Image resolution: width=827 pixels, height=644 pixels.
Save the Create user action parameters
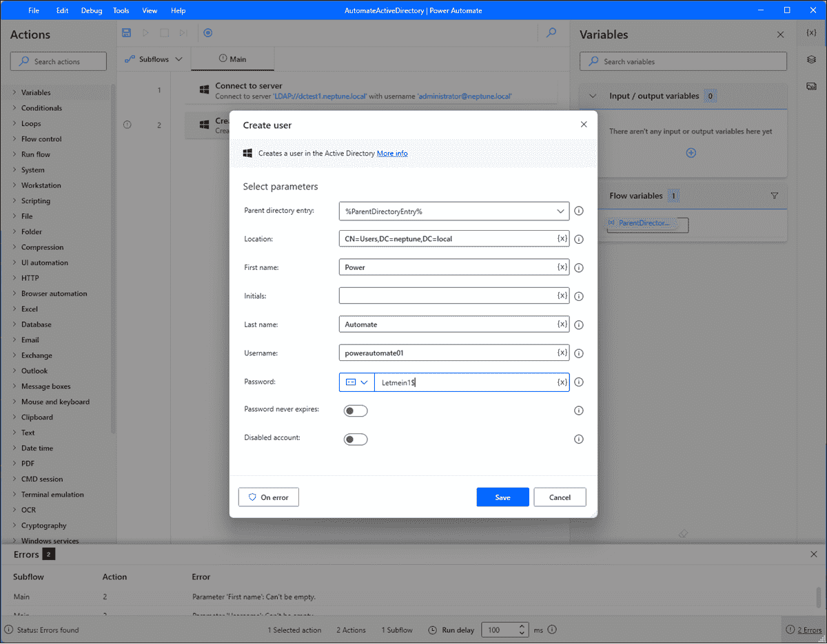(502, 497)
